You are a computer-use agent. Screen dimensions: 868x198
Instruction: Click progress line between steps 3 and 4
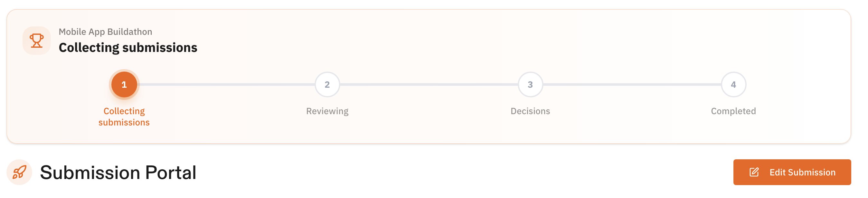pos(632,85)
